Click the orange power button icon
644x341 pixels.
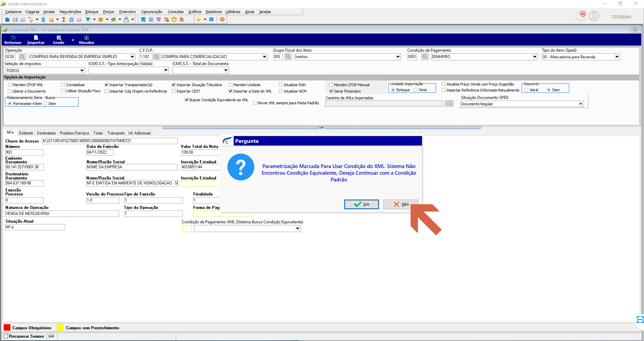pyautogui.click(x=222, y=19)
